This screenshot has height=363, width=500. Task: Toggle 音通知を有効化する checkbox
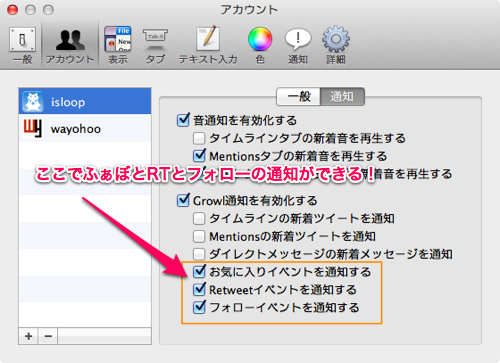183,120
